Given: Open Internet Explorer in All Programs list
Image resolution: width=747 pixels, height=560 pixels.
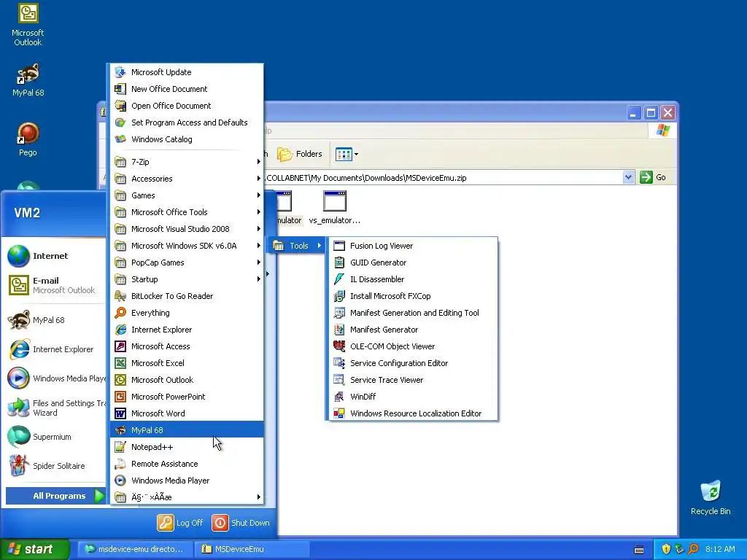Looking at the screenshot, I should pyautogui.click(x=186, y=330).
